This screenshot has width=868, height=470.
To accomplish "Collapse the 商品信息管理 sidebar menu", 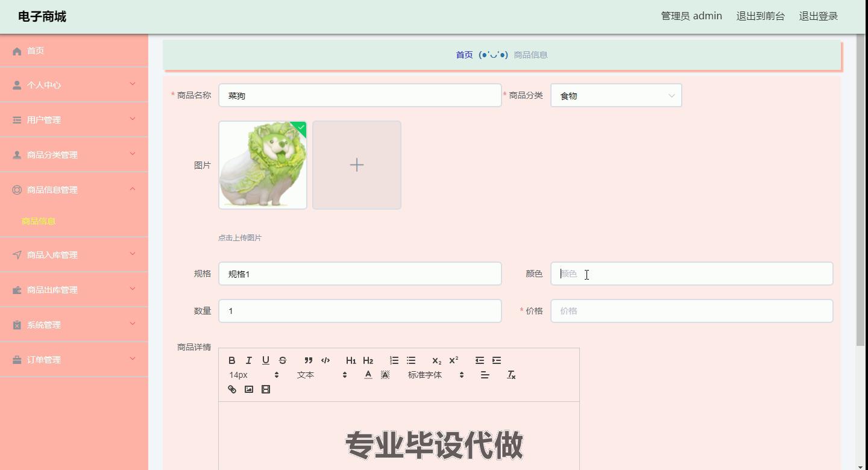I will tap(74, 190).
